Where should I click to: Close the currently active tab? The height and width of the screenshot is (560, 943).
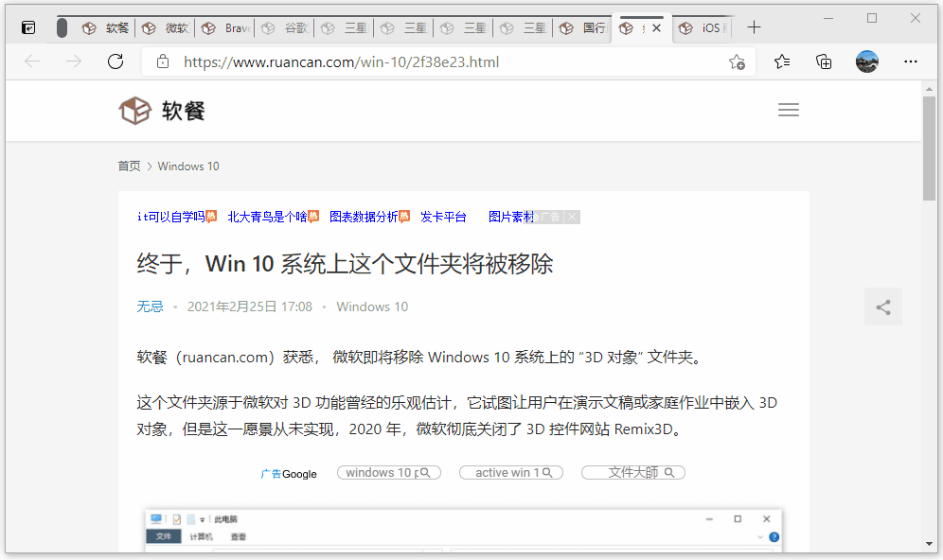click(x=657, y=28)
